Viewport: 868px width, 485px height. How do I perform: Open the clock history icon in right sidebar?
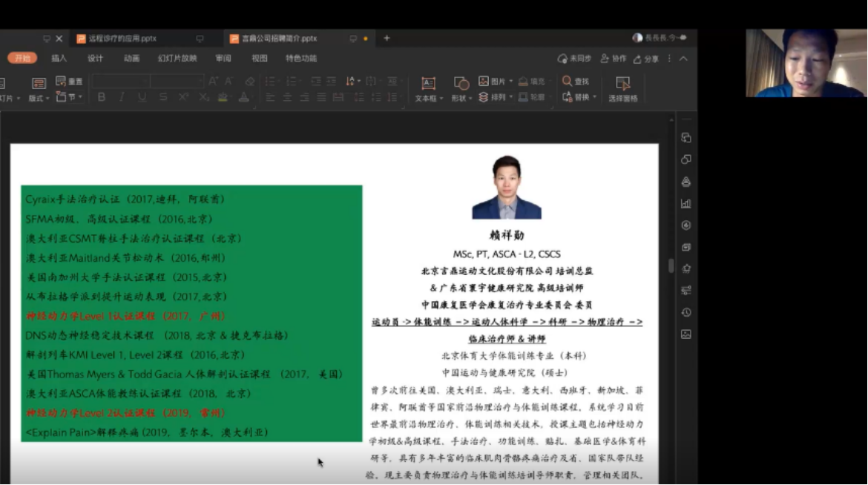click(686, 312)
